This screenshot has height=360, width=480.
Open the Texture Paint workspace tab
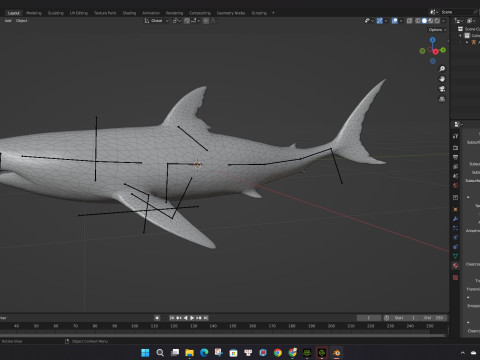click(x=105, y=13)
